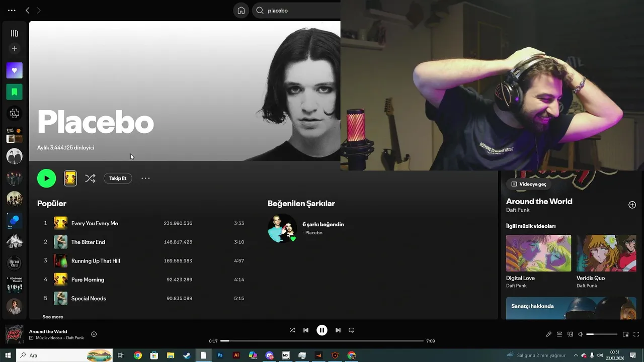Follow Placebo with Takip Et button
The width and height of the screenshot is (644, 362).
click(x=118, y=178)
